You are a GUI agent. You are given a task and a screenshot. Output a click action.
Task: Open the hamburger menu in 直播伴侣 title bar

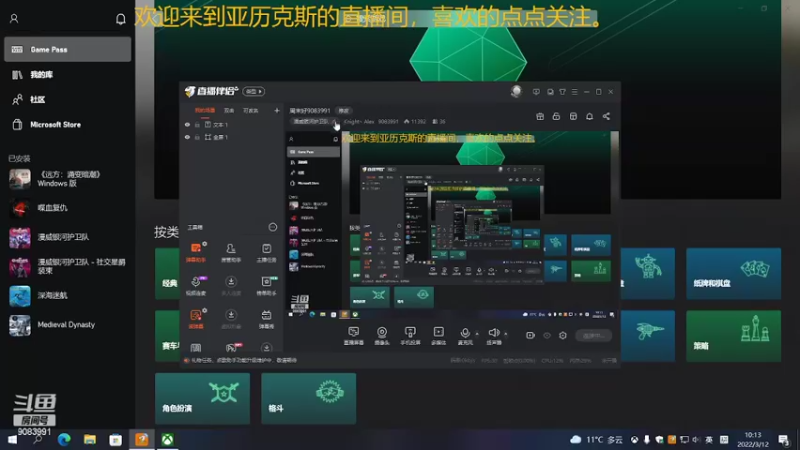click(x=575, y=92)
